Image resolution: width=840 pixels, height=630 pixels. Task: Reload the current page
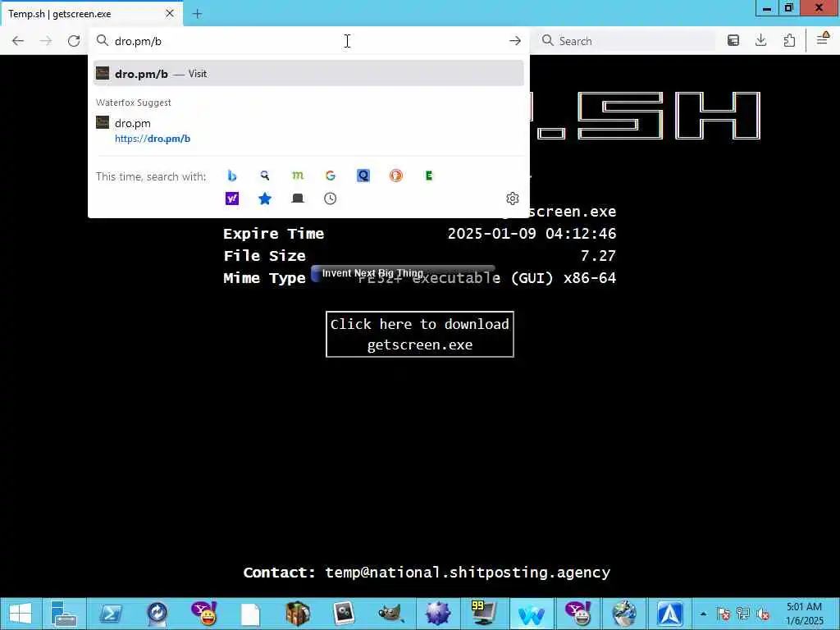74,41
